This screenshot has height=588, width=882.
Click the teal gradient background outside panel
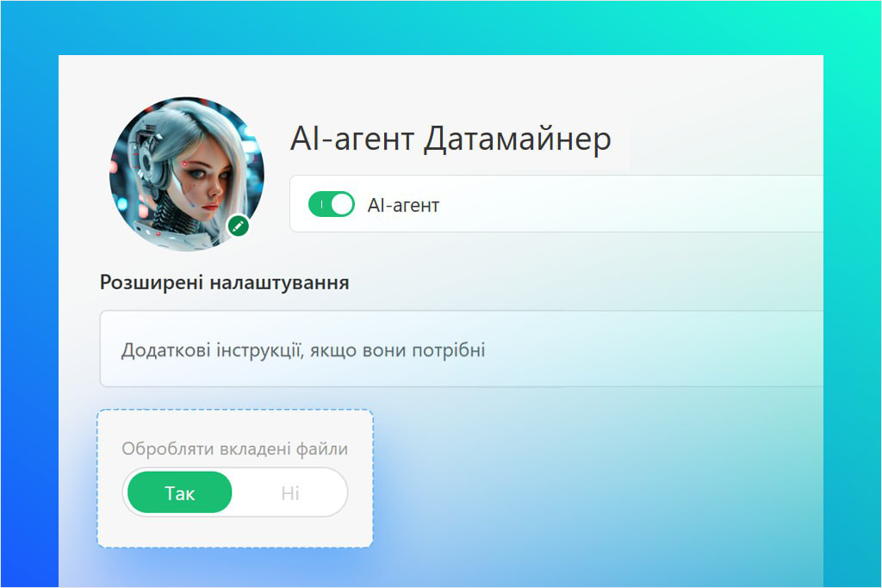[438, 27]
